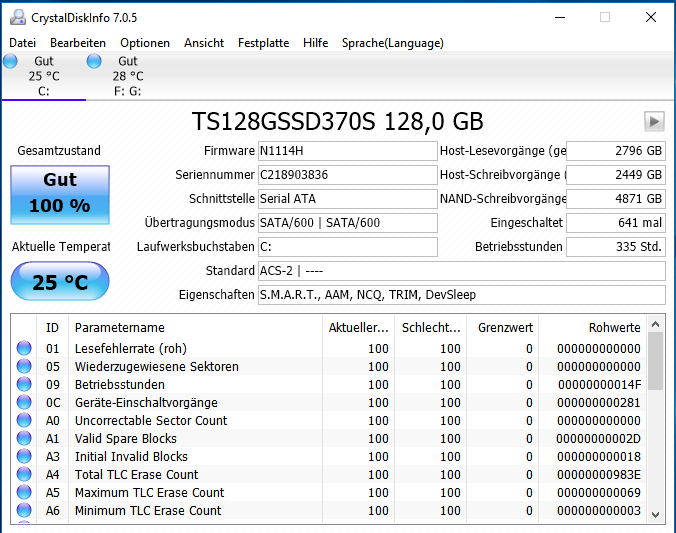Image resolution: width=676 pixels, height=533 pixels.
Task: Select the 'Initial Invalid Blocks' row text
Action: [x=131, y=457]
